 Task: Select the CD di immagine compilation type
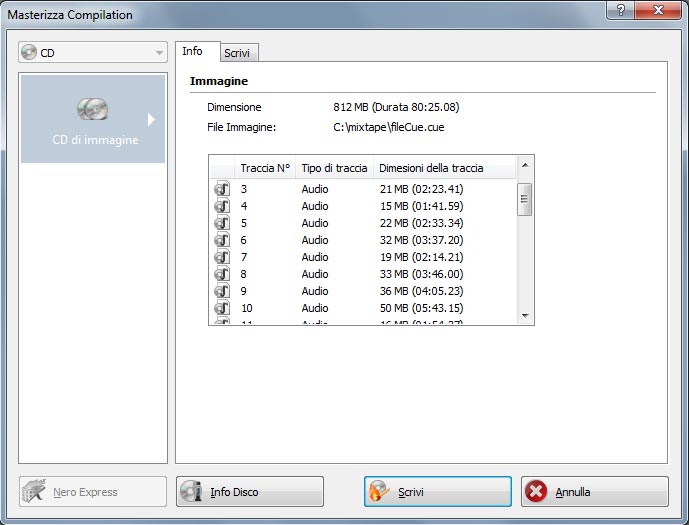click(x=93, y=119)
